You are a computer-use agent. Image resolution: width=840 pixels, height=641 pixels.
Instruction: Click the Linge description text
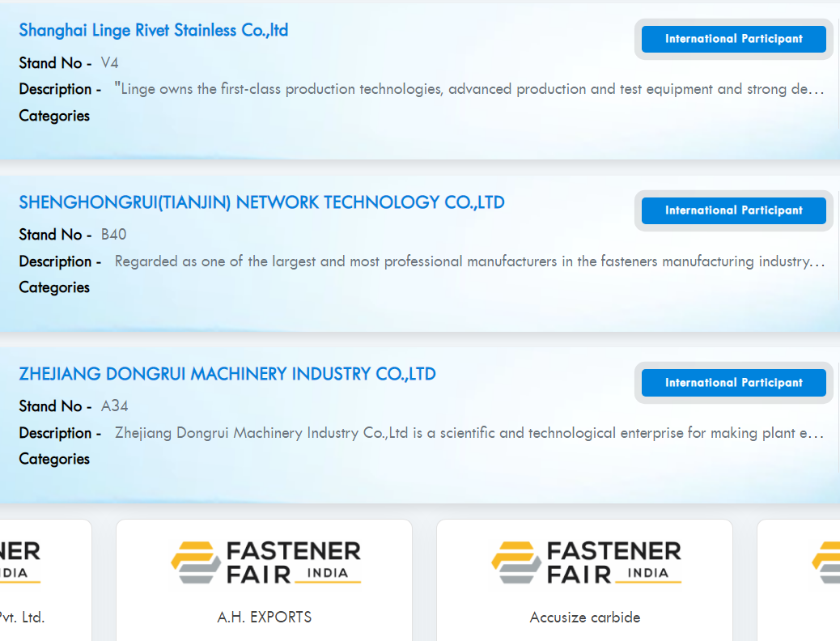point(469,89)
